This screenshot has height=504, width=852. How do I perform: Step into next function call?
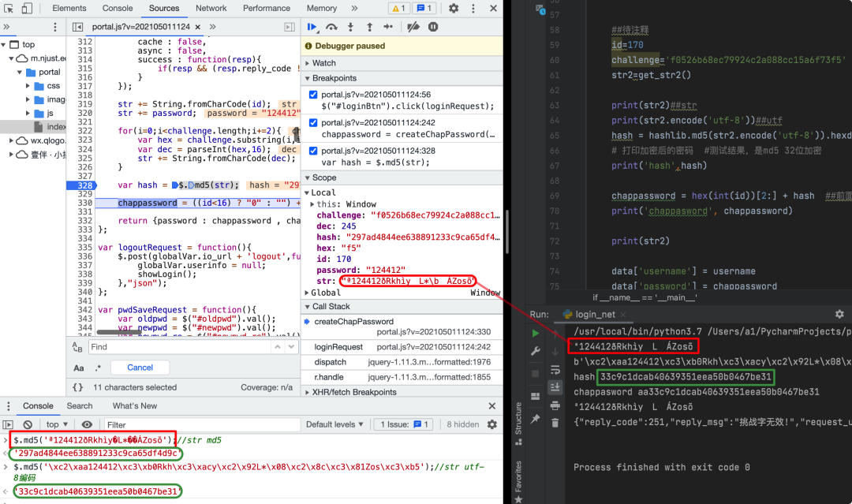350,27
